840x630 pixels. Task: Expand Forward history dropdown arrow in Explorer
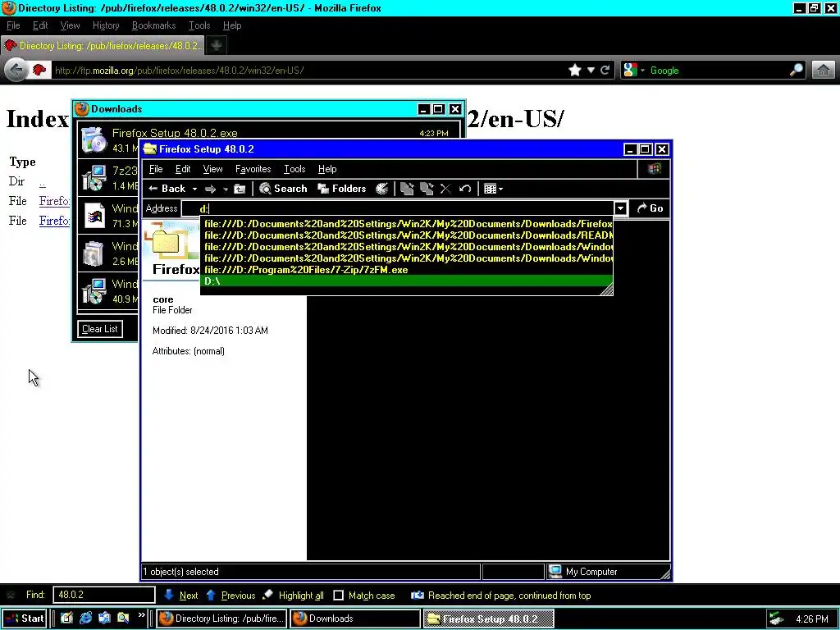pyautogui.click(x=226, y=189)
